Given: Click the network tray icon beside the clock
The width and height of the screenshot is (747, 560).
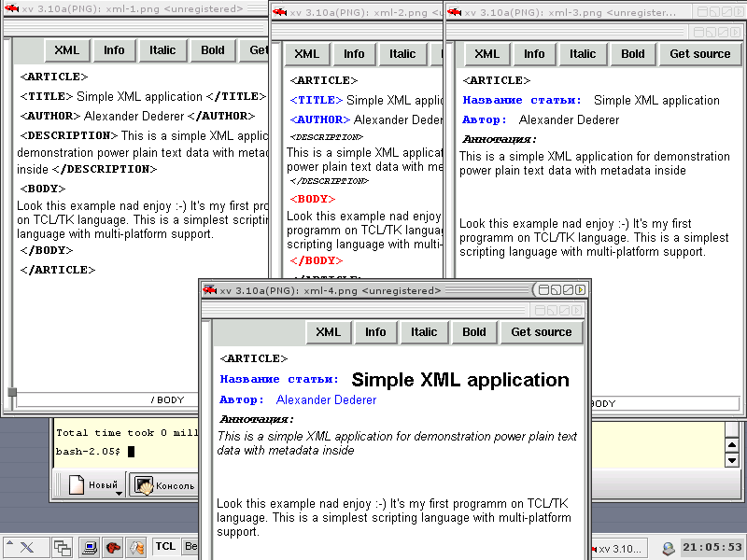Looking at the screenshot, I should (669, 548).
